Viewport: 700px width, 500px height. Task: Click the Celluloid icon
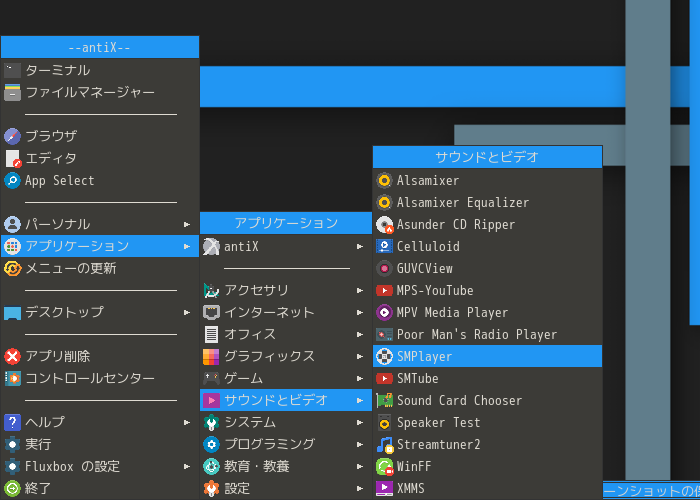click(x=384, y=246)
